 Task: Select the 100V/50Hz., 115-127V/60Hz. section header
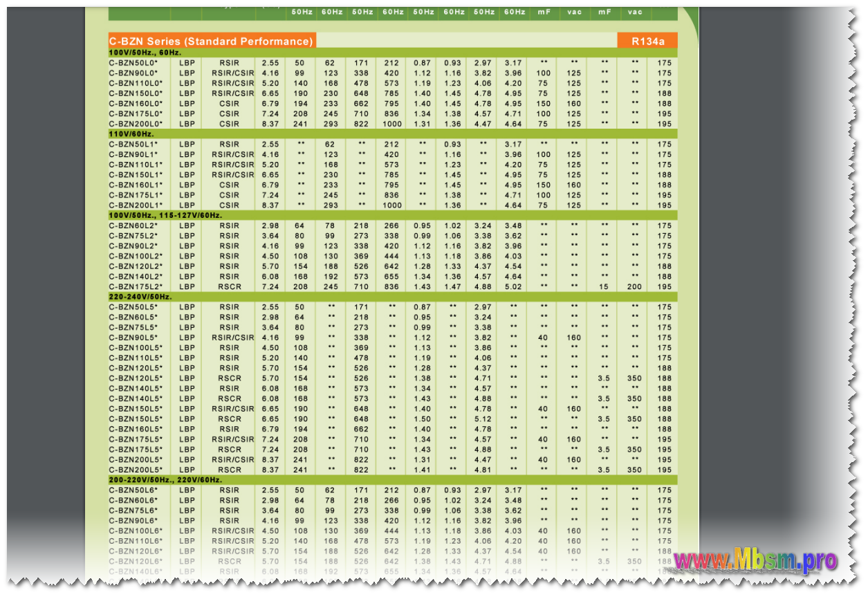[x=165, y=215]
